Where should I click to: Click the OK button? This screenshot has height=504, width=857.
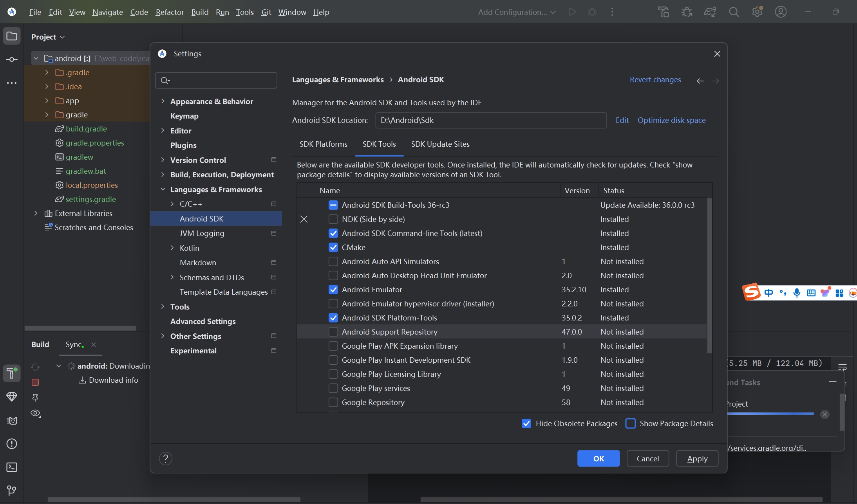point(598,459)
